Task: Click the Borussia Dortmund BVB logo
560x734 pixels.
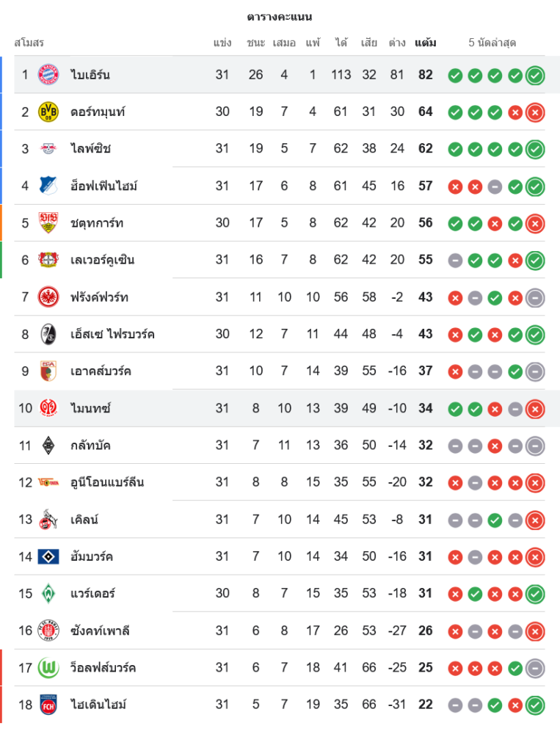Action: tap(48, 112)
